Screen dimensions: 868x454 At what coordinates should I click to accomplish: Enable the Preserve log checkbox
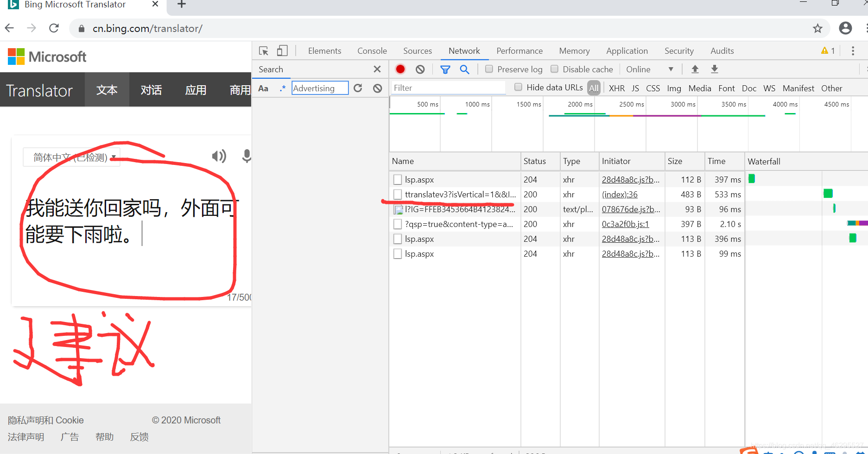coord(489,69)
